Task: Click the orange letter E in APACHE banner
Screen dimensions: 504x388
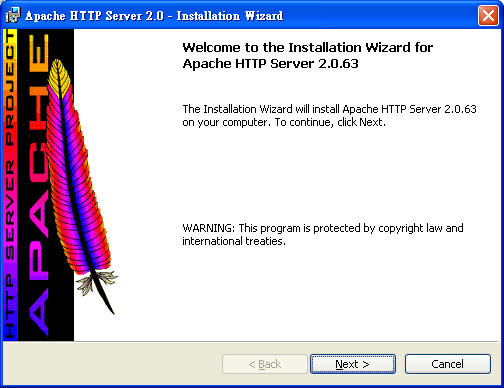Action: click(38, 53)
